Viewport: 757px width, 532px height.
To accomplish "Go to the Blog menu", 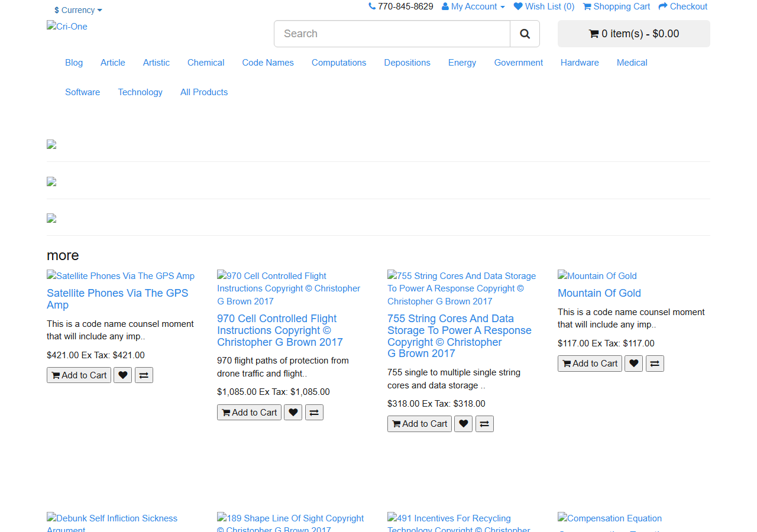I will (x=74, y=63).
